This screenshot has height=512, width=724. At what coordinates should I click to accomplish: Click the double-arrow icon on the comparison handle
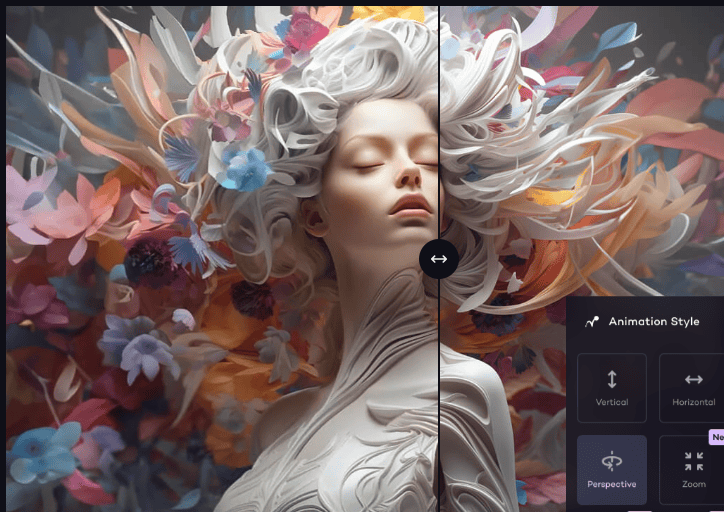point(439,259)
